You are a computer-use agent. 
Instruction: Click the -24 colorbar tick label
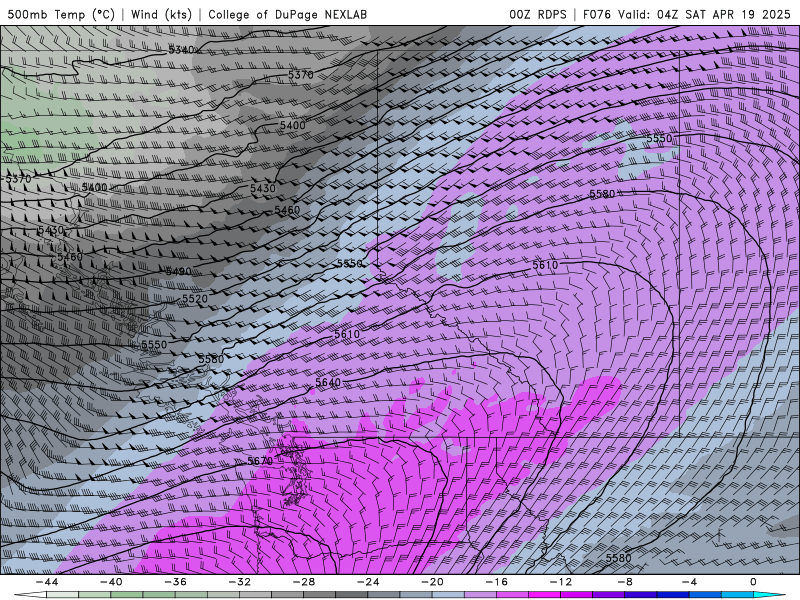[x=368, y=582]
